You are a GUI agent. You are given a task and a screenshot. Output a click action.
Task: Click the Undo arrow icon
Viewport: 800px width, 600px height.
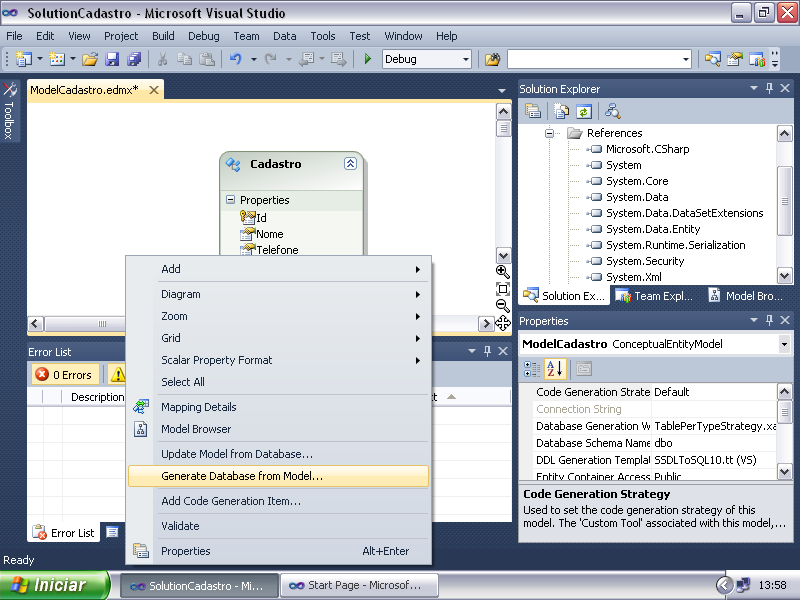[x=235, y=59]
